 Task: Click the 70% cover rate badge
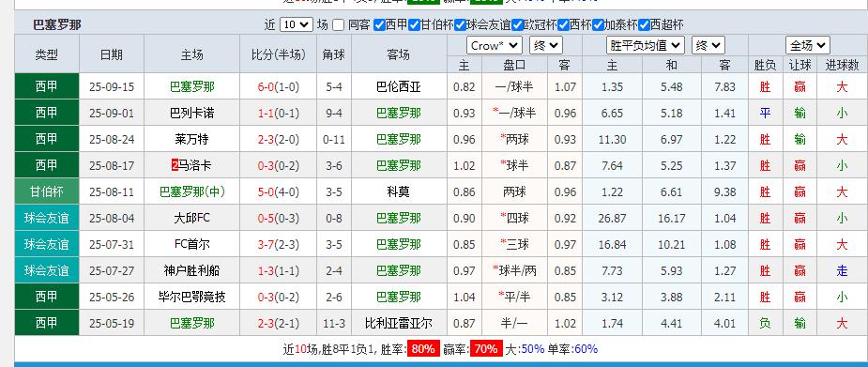(486, 349)
